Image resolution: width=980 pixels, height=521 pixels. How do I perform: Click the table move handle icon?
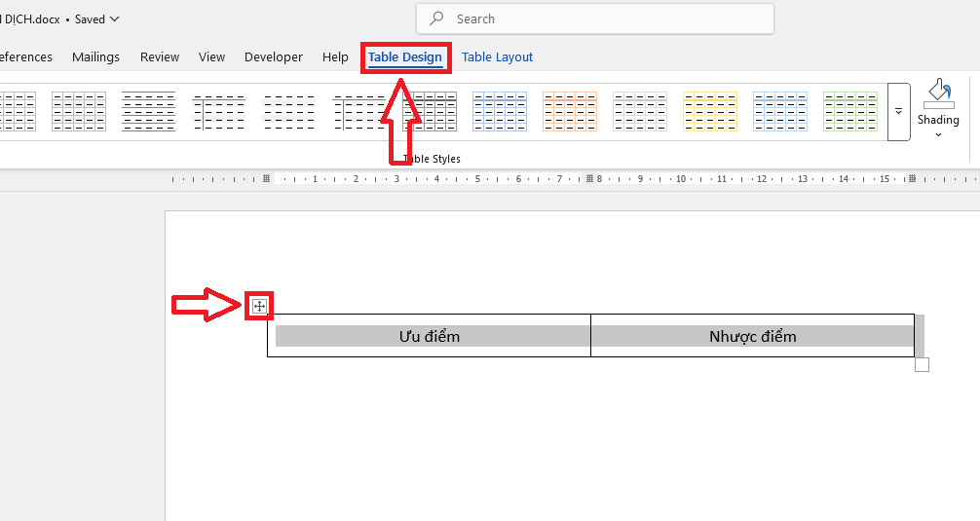pyautogui.click(x=259, y=307)
